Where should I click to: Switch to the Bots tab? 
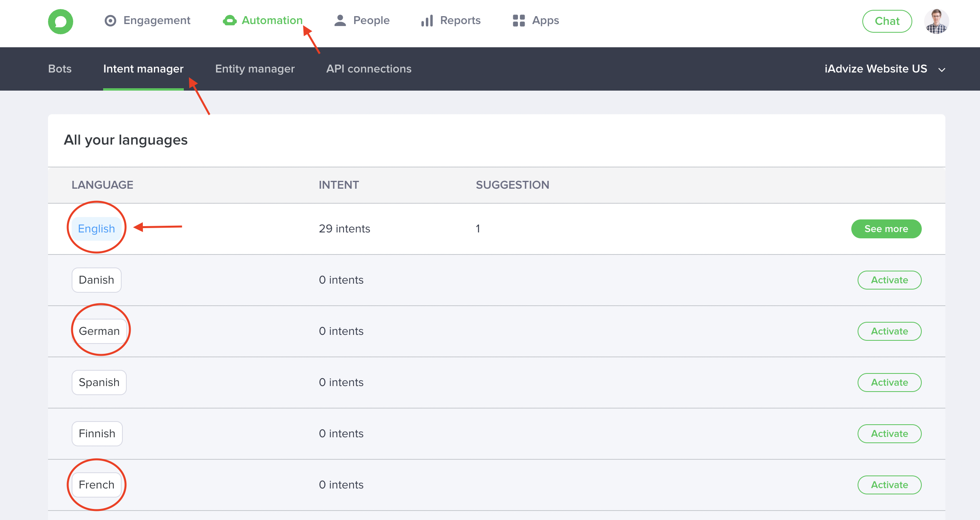coord(60,69)
